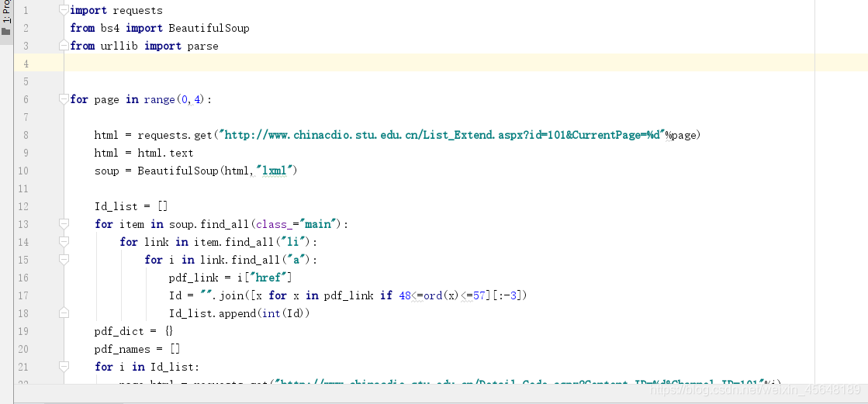Click 'ord(x)' on line 17
The height and width of the screenshot is (404, 868).
point(442,295)
